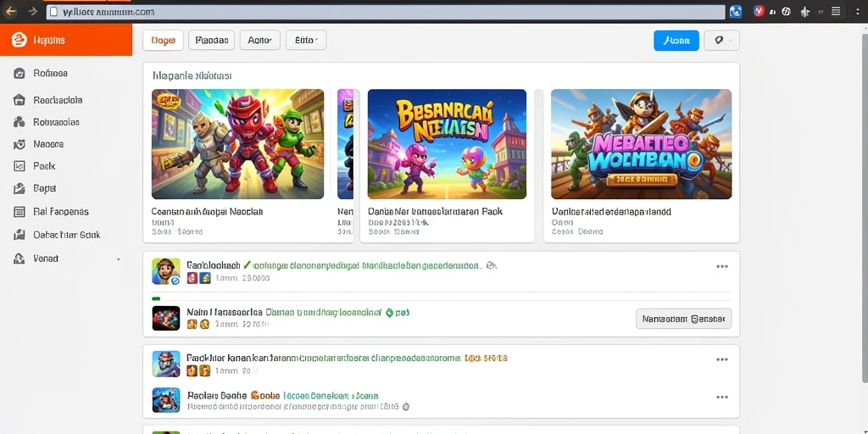Select the Pack icon in the sidebar

point(19,166)
